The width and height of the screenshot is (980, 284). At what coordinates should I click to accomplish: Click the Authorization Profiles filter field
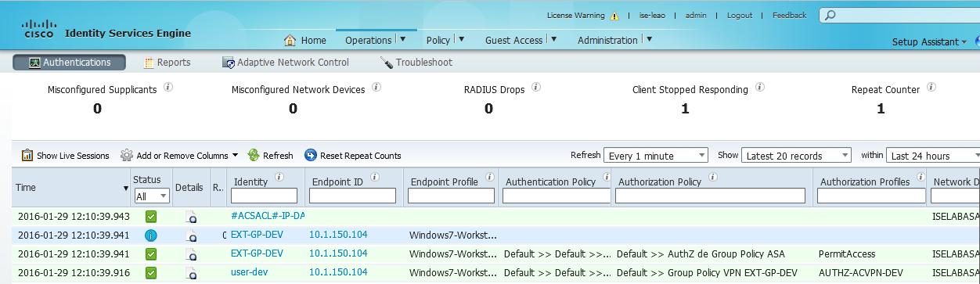pos(870,196)
